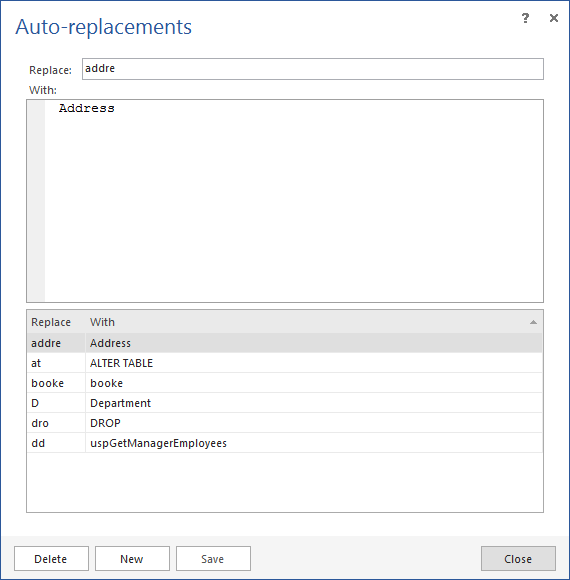
Task: Click the editor's left gutter margin
Action: pos(36,201)
